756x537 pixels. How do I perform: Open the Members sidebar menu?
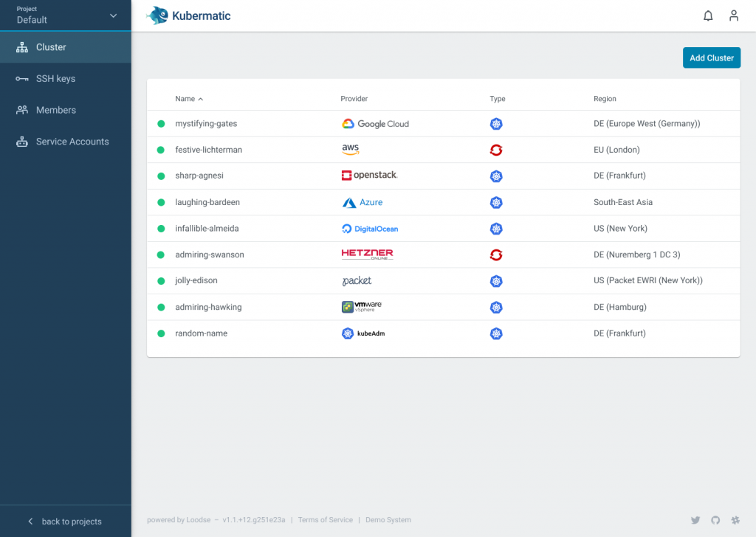[x=66, y=110]
